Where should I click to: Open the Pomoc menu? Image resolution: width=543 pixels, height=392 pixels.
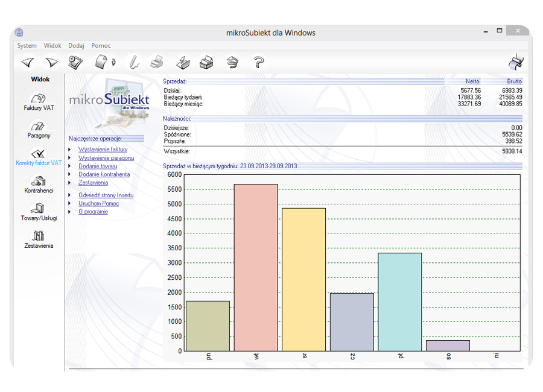click(x=101, y=45)
